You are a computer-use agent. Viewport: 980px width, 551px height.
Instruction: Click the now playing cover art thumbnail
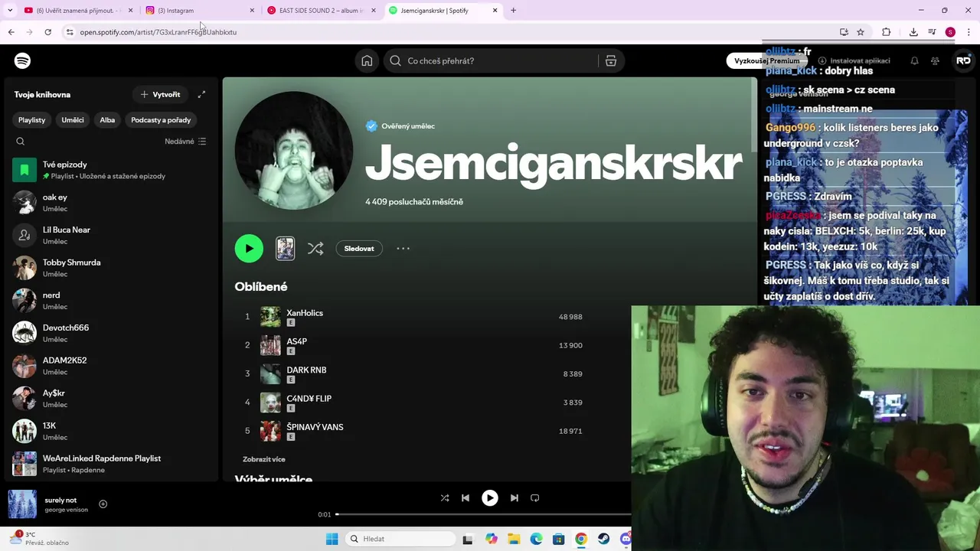(22, 504)
